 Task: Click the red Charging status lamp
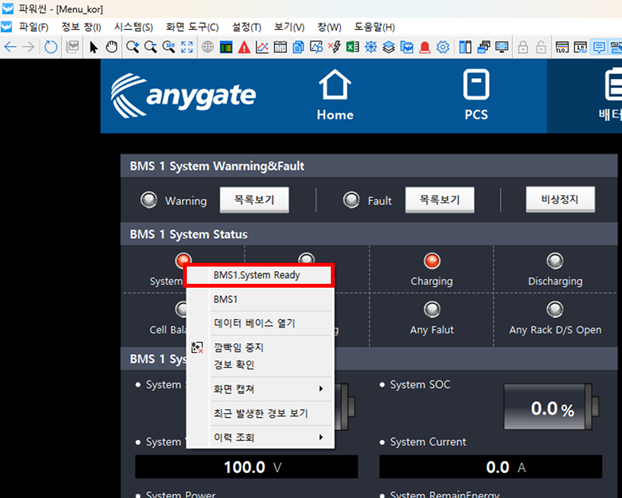point(431,261)
